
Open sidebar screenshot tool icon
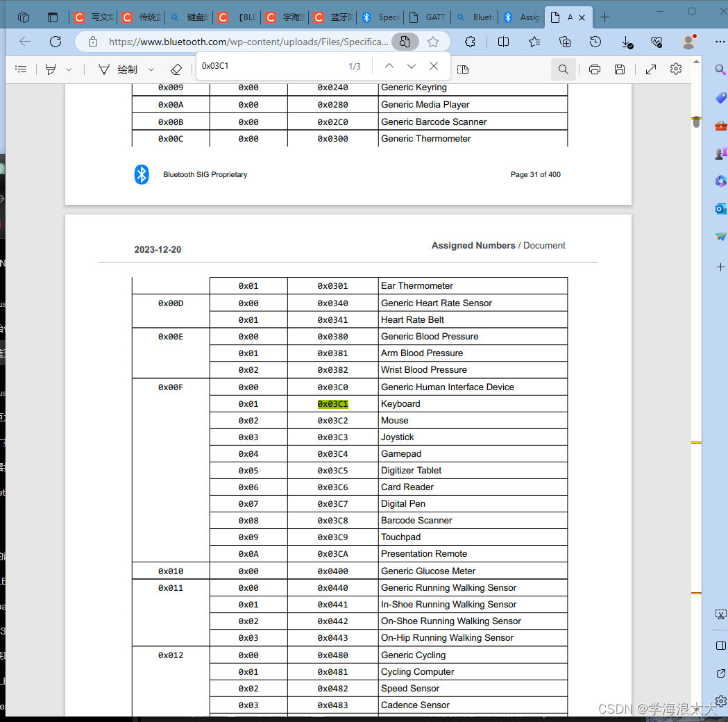tap(720, 615)
